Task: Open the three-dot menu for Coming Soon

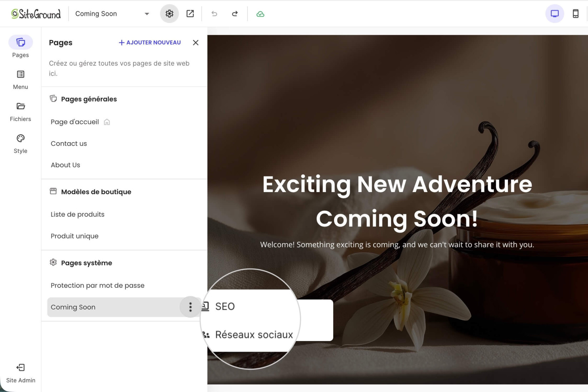Action: 190,307
